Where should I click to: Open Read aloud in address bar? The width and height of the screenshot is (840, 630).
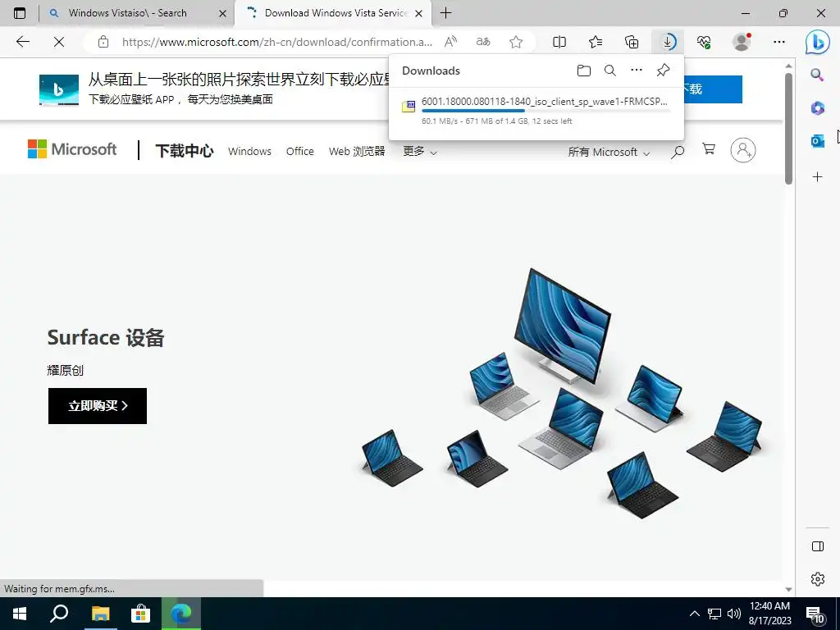(450, 42)
